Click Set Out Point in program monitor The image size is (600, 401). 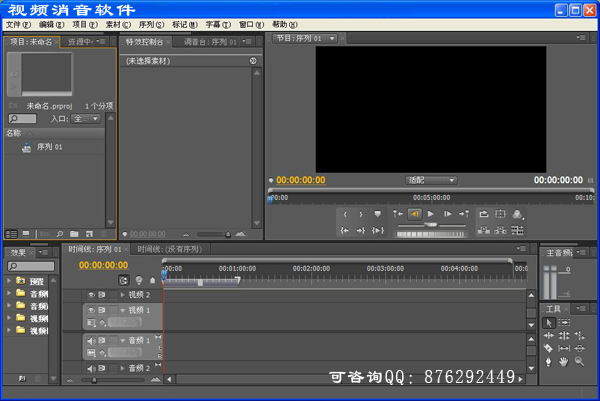click(x=361, y=214)
